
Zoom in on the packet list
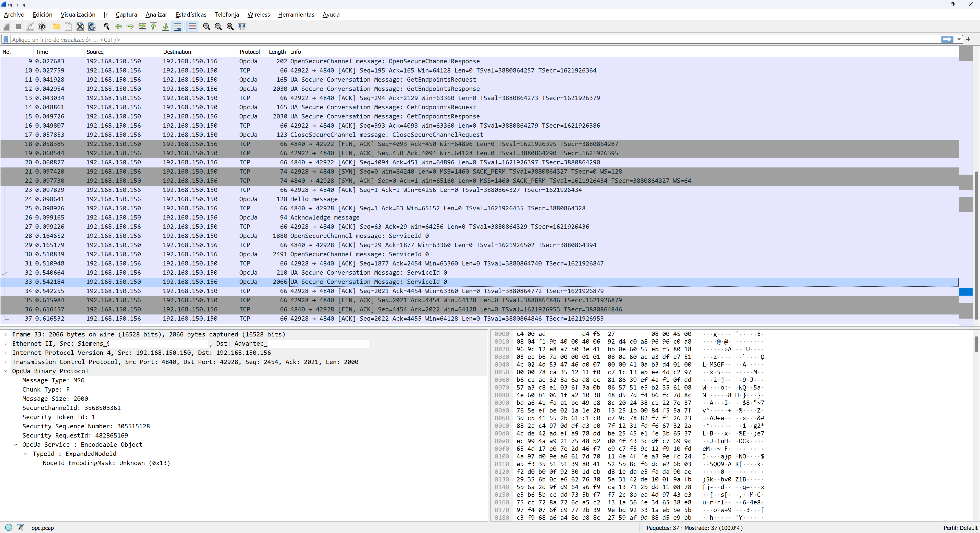point(206,27)
